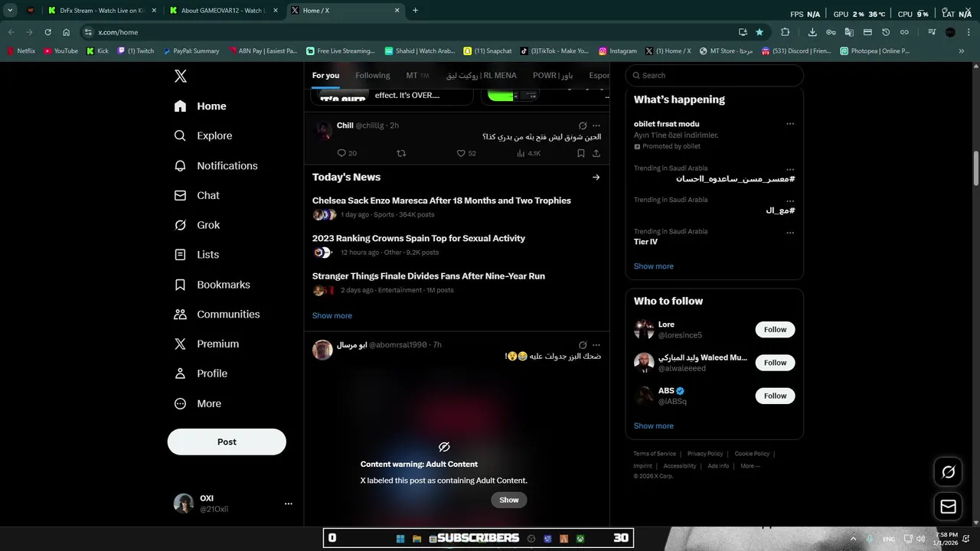Image resolution: width=980 pixels, height=551 pixels.
Task: Open Premium from the sidebar
Action: [207, 344]
